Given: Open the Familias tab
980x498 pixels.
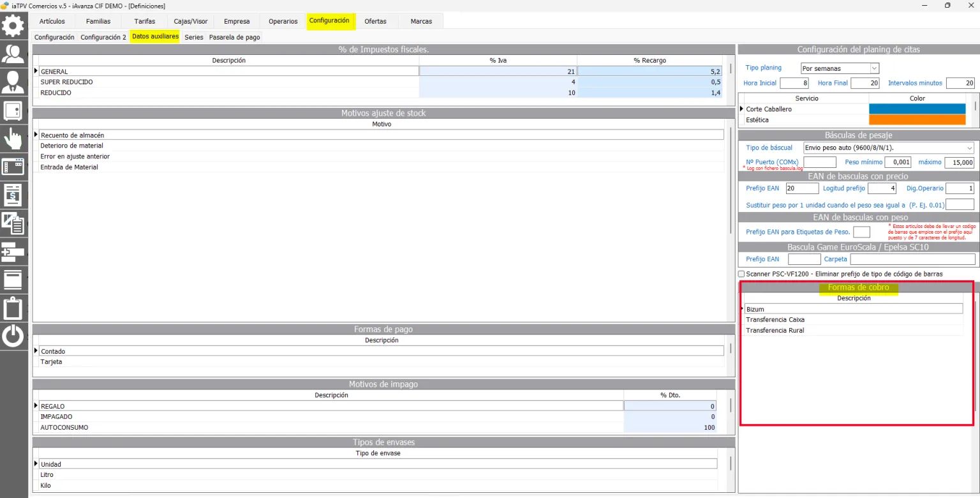Looking at the screenshot, I should click(98, 21).
